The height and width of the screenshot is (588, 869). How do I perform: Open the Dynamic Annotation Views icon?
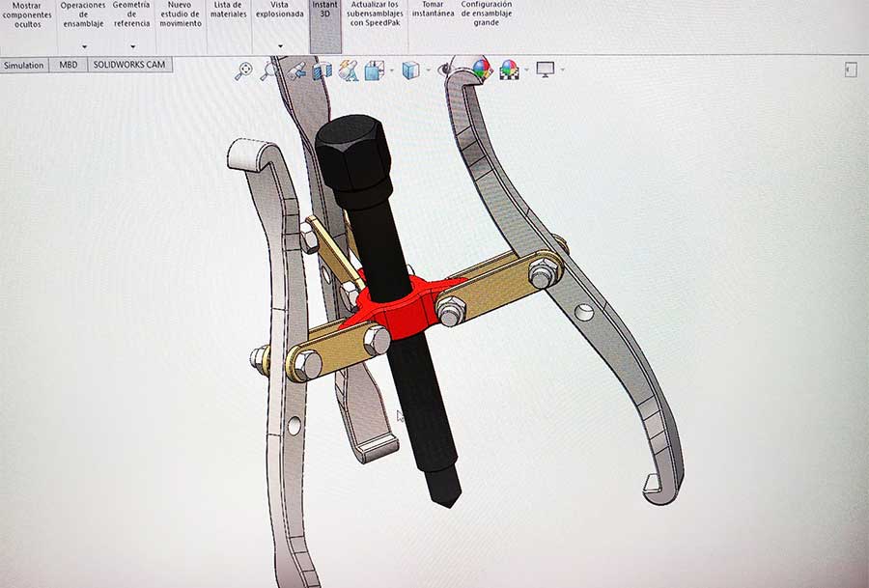tap(349, 70)
